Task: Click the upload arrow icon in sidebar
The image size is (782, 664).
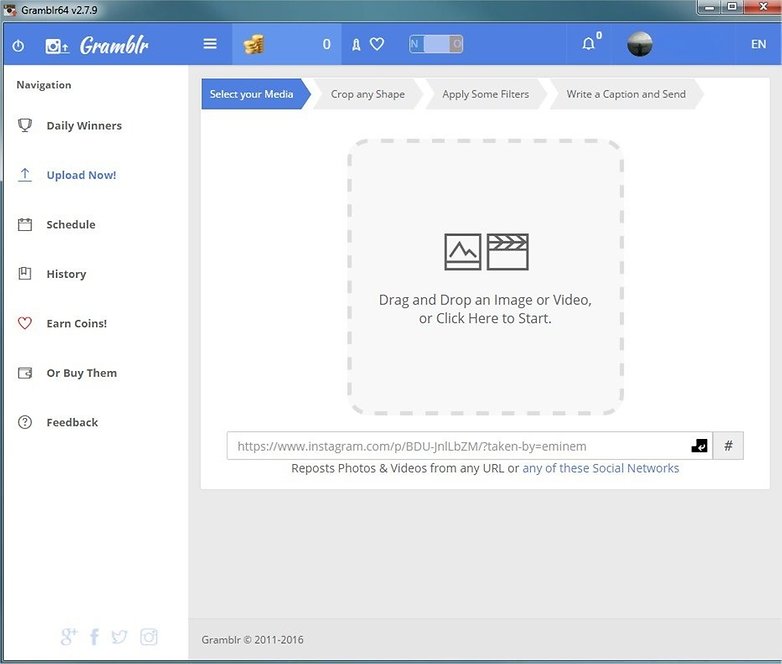Action: pyautogui.click(x=25, y=175)
